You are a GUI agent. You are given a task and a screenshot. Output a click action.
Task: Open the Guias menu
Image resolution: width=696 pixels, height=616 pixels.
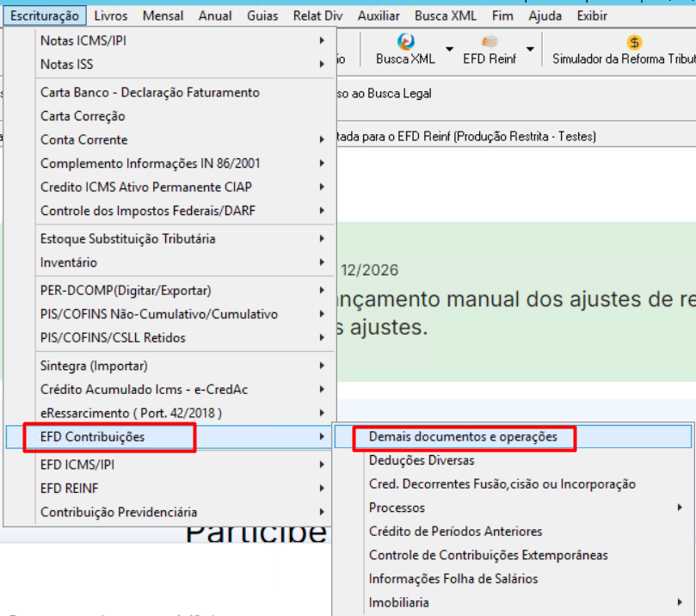(262, 16)
